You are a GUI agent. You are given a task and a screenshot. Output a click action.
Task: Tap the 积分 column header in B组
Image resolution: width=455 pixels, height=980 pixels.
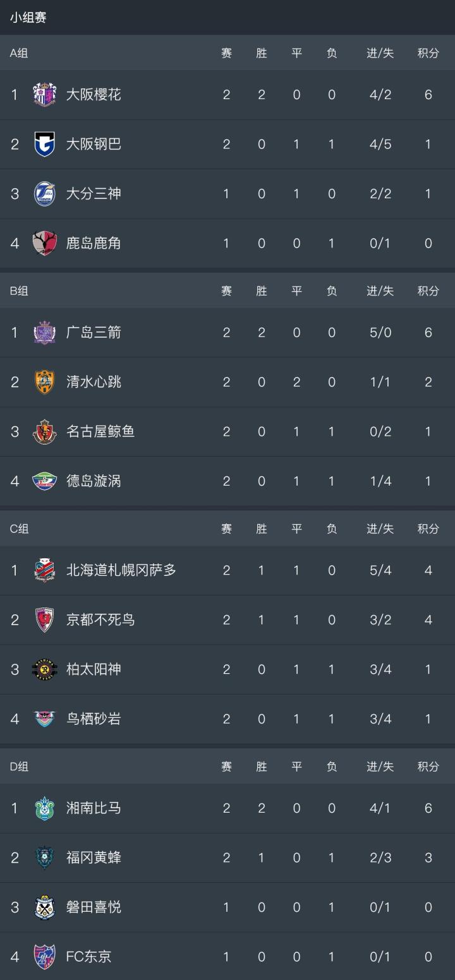click(428, 291)
